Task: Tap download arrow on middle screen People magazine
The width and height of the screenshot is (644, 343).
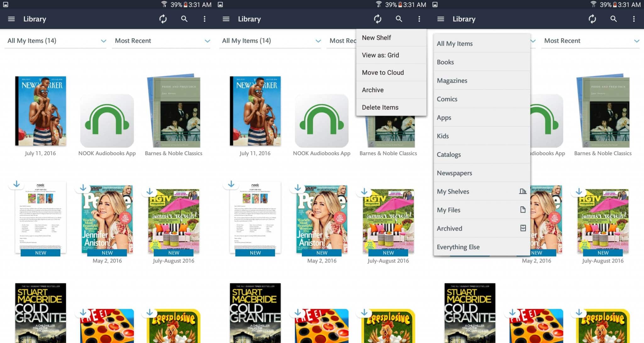Action: point(298,188)
